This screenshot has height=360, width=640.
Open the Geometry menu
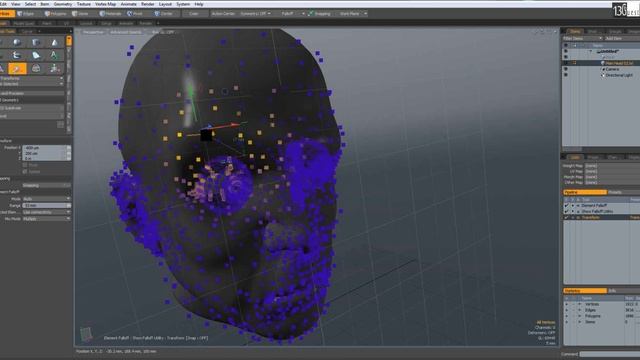62,4
